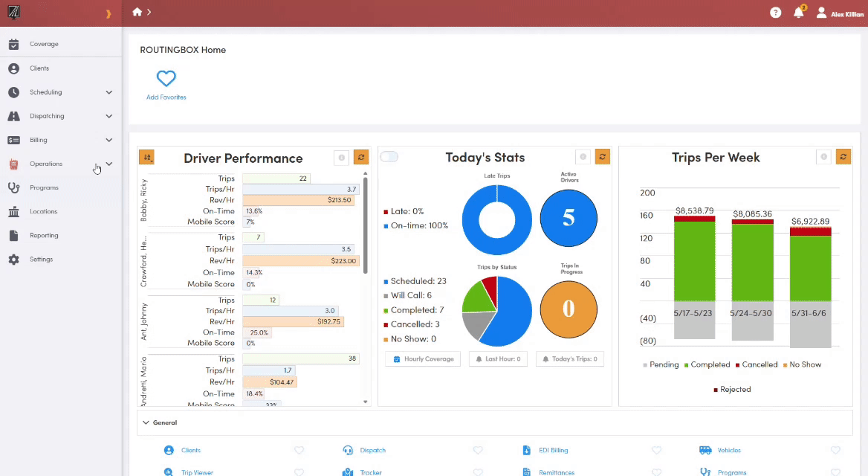Open the Clients link under General

pyautogui.click(x=191, y=451)
